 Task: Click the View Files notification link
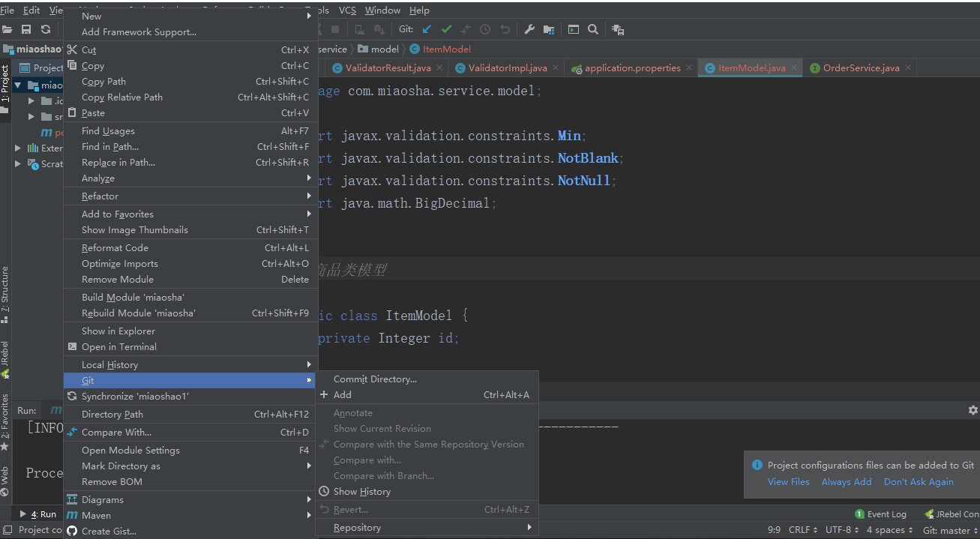click(x=788, y=481)
